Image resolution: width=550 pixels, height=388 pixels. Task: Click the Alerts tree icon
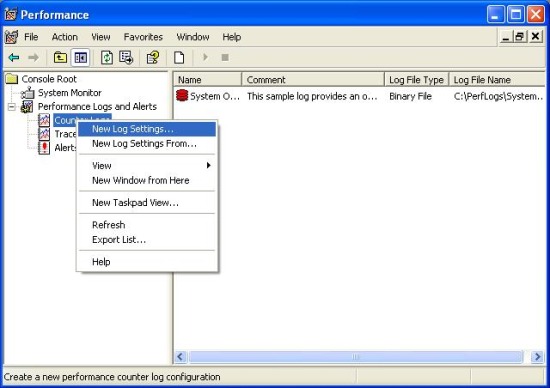click(x=44, y=148)
